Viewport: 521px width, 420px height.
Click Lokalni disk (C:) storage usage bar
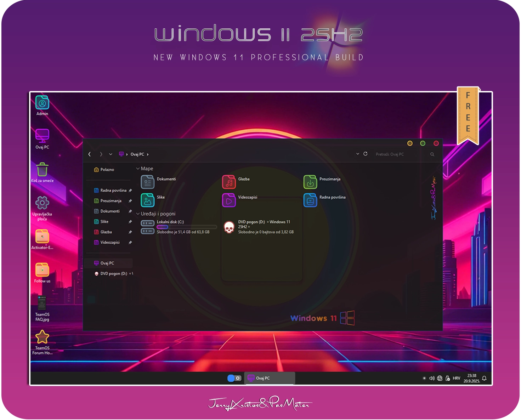click(186, 227)
